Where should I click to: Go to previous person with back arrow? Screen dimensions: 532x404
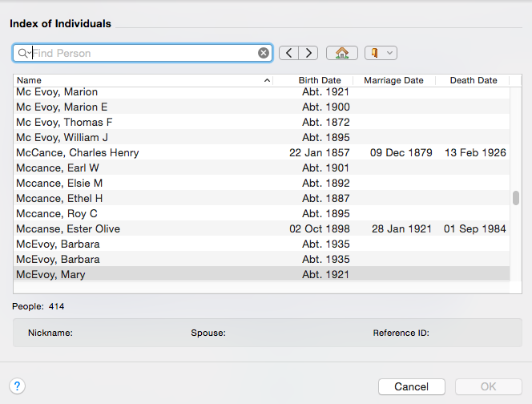pos(288,53)
